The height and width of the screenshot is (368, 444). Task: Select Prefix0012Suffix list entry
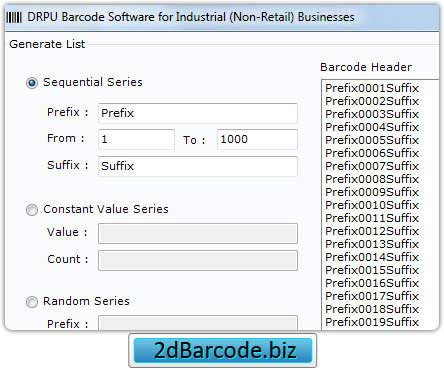pos(372,231)
